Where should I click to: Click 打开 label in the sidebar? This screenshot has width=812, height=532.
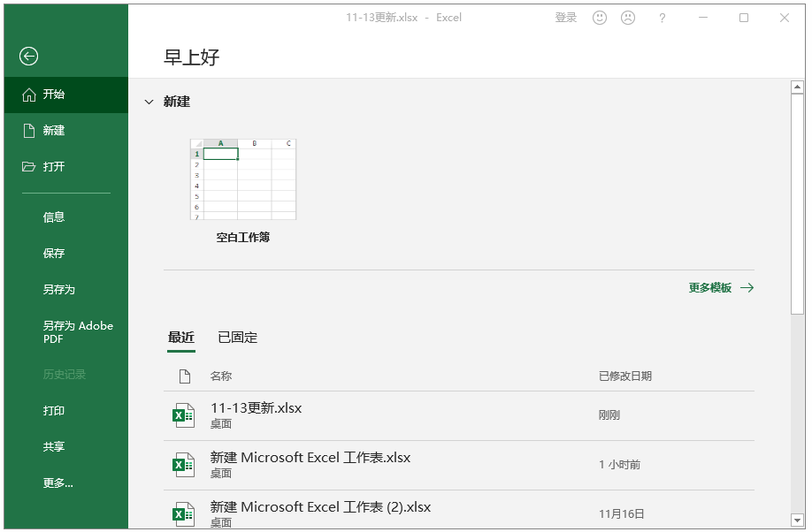tap(54, 167)
